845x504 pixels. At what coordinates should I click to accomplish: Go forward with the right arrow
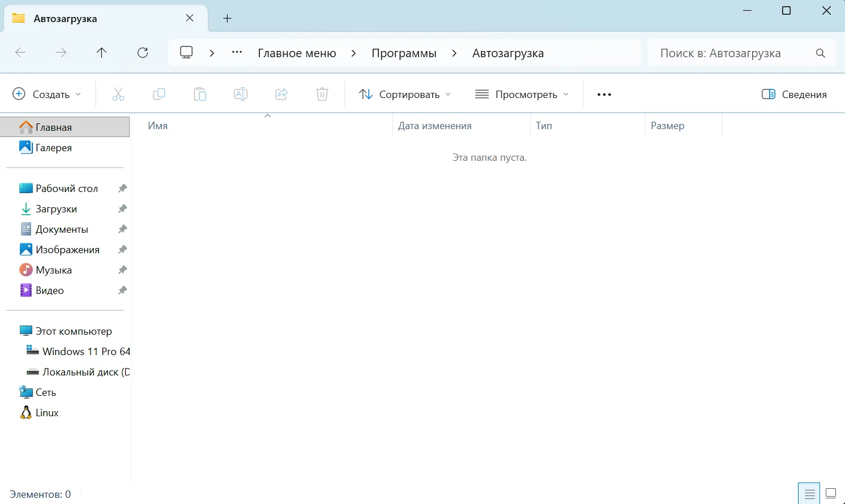61,53
